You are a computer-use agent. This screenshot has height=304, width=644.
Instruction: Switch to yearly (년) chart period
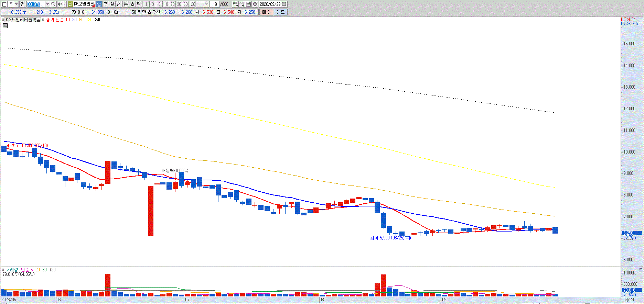(119, 4)
